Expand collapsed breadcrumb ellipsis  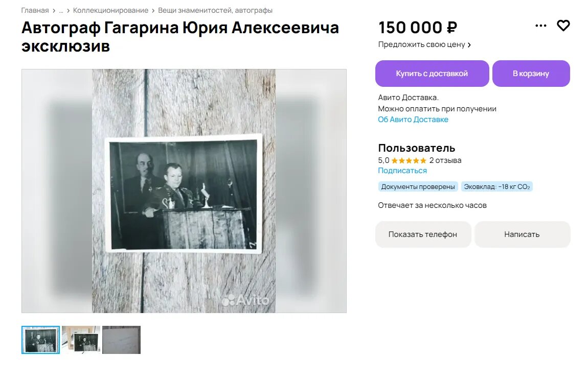click(61, 11)
